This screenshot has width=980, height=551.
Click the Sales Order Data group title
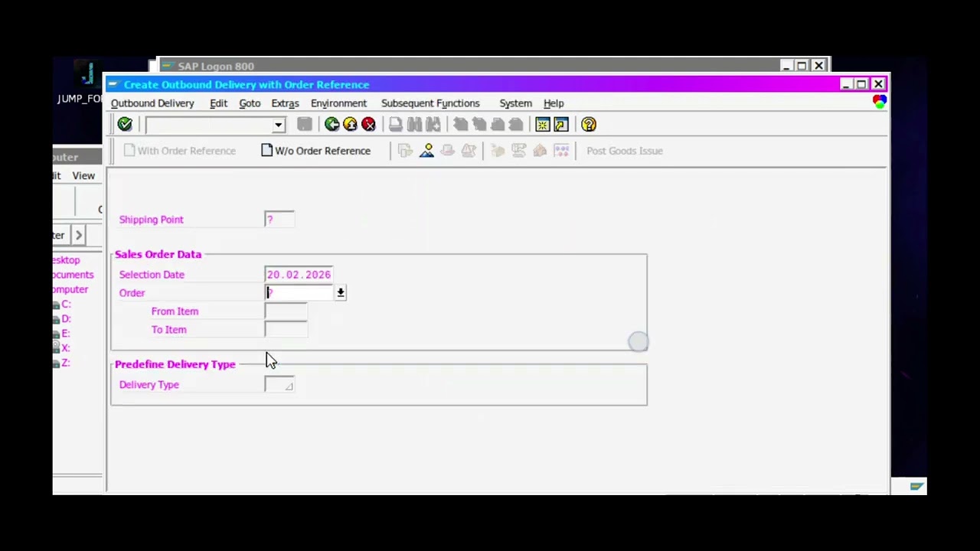coord(158,254)
